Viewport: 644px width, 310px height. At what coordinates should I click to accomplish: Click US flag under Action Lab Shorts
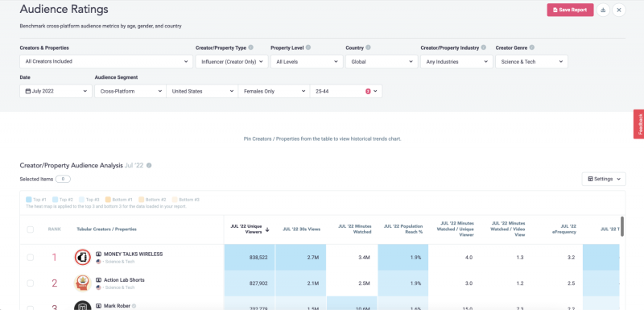pos(98,287)
